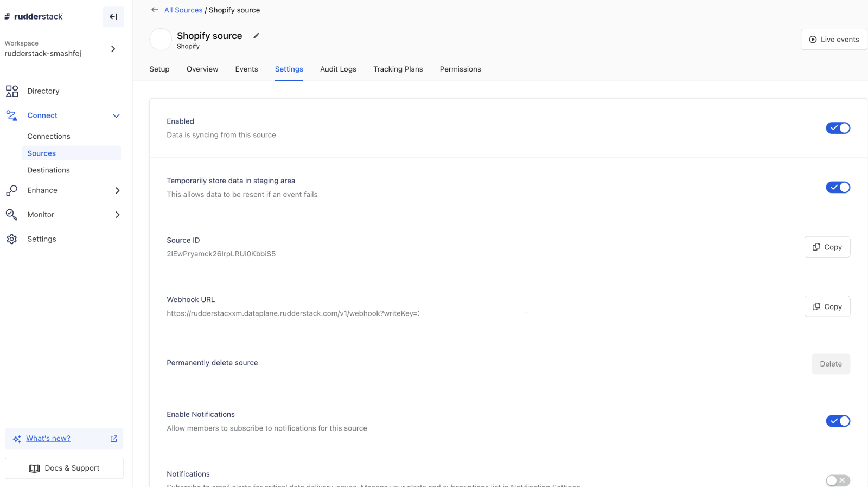Disable the Enable Notifications toggle
This screenshot has height=488, width=868.
pos(838,421)
